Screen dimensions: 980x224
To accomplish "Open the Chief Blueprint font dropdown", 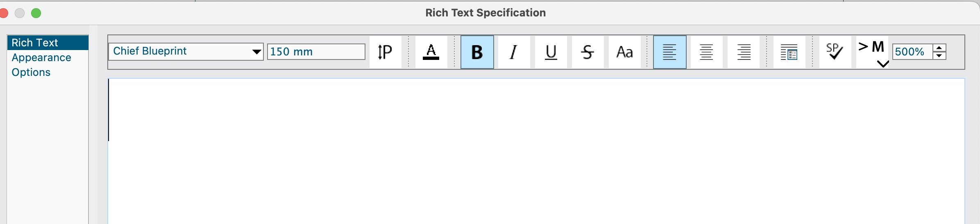I will tap(256, 52).
